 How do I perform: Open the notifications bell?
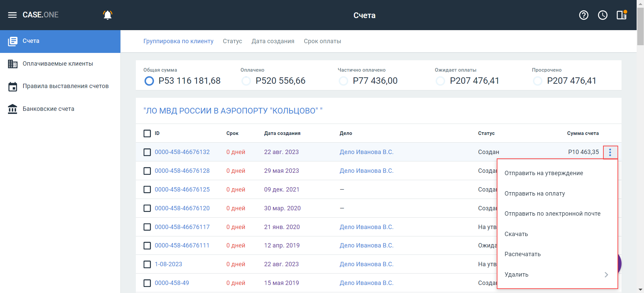(x=108, y=15)
